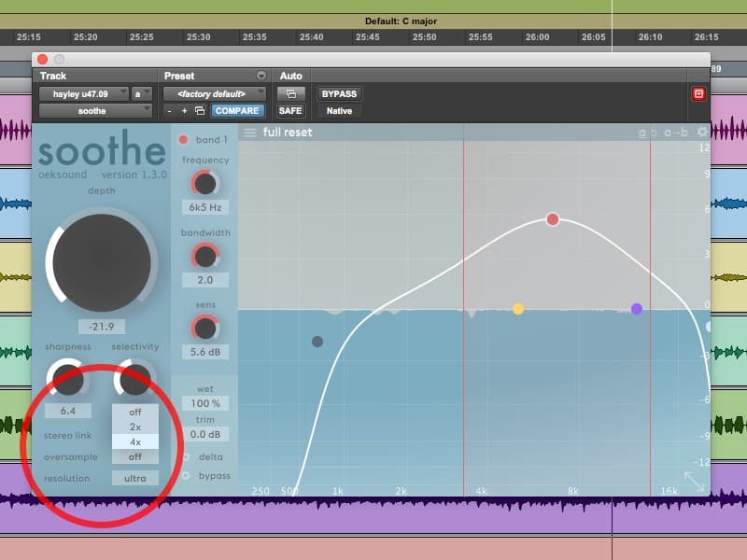The width and height of the screenshot is (747, 560).
Task: Open the Auto automation enable window icon
Action: (x=290, y=94)
